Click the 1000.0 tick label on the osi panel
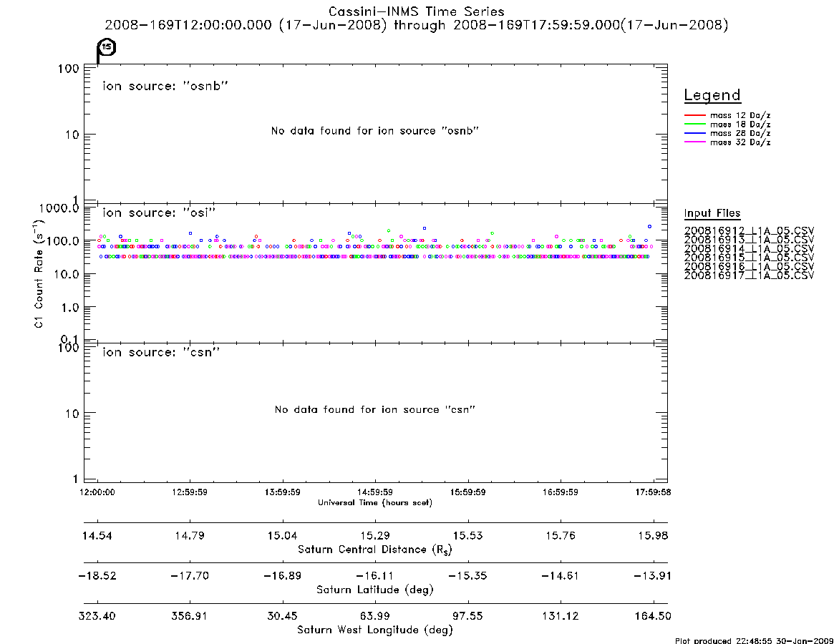The width and height of the screenshot is (834, 644). click(59, 208)
